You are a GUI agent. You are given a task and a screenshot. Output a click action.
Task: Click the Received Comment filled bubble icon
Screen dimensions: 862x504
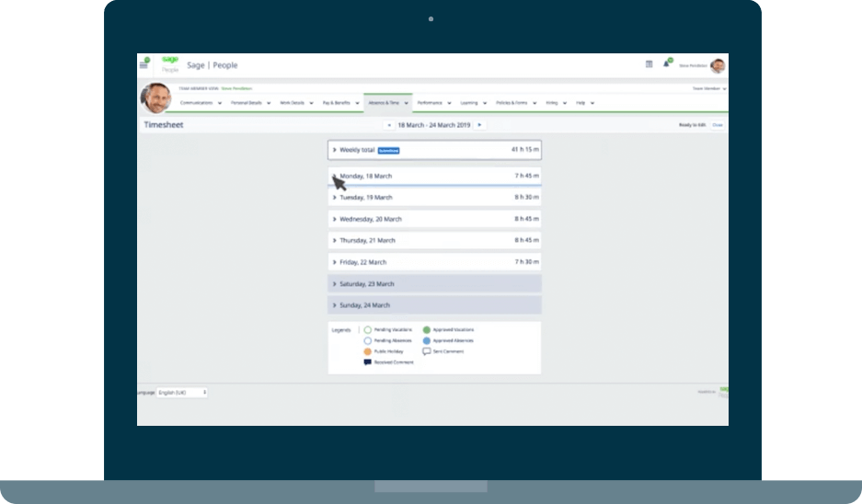click(368, 362)
